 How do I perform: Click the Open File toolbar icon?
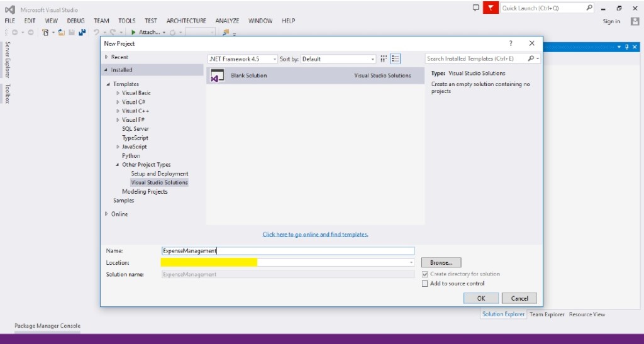61,32
